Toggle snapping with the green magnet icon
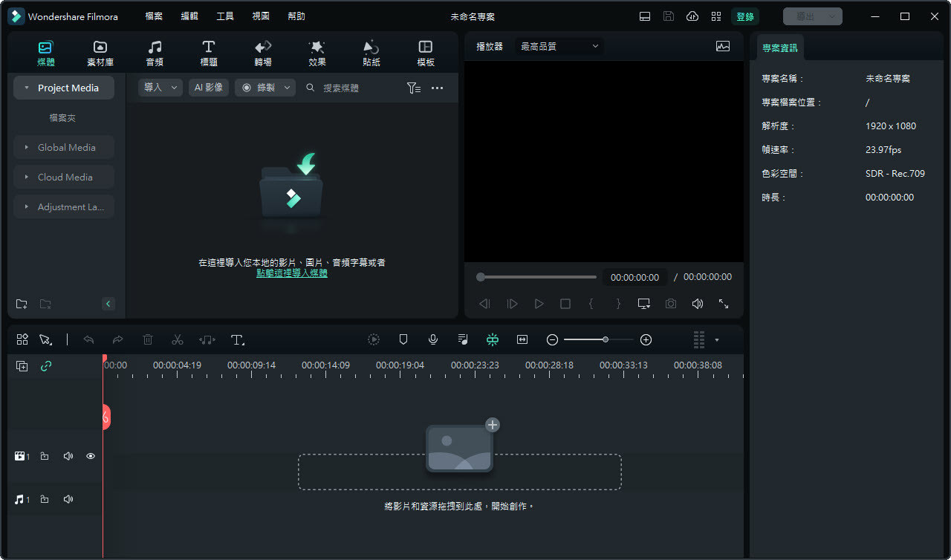The image size is (951, 560). pyautogui.click(x=493, y=339)
